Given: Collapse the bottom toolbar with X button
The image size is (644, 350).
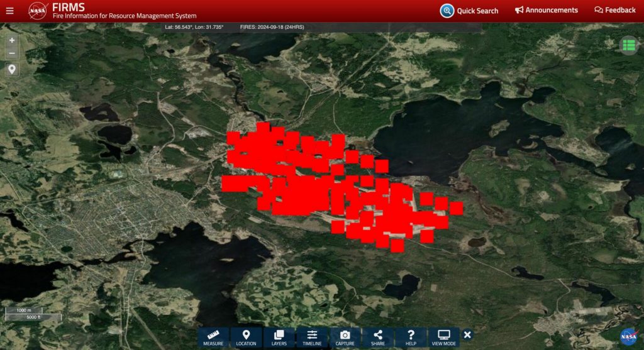Looking at the screenshot, I should (467, 335).
